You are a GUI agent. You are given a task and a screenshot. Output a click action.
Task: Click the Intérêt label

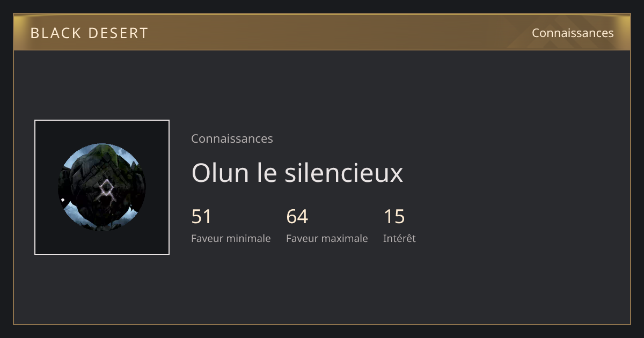click(399, 238)
